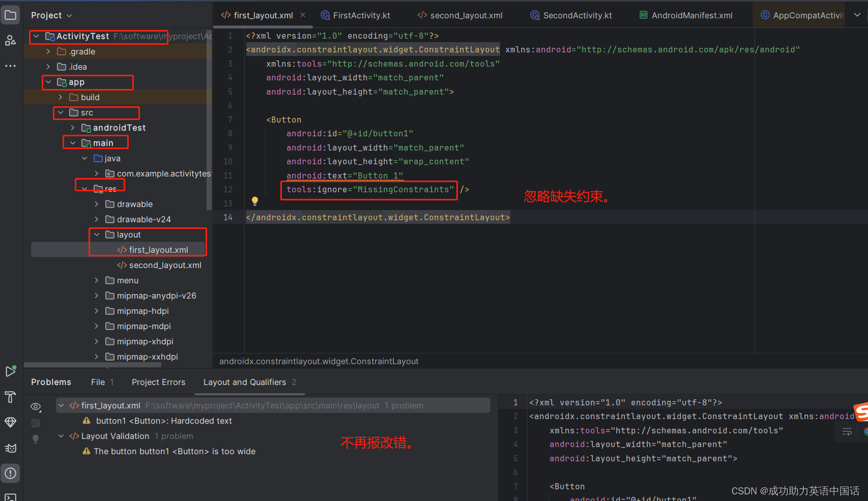The image size is (868, 501).
Task: Open the Project tool window folder icon
Action: (10, 14)
